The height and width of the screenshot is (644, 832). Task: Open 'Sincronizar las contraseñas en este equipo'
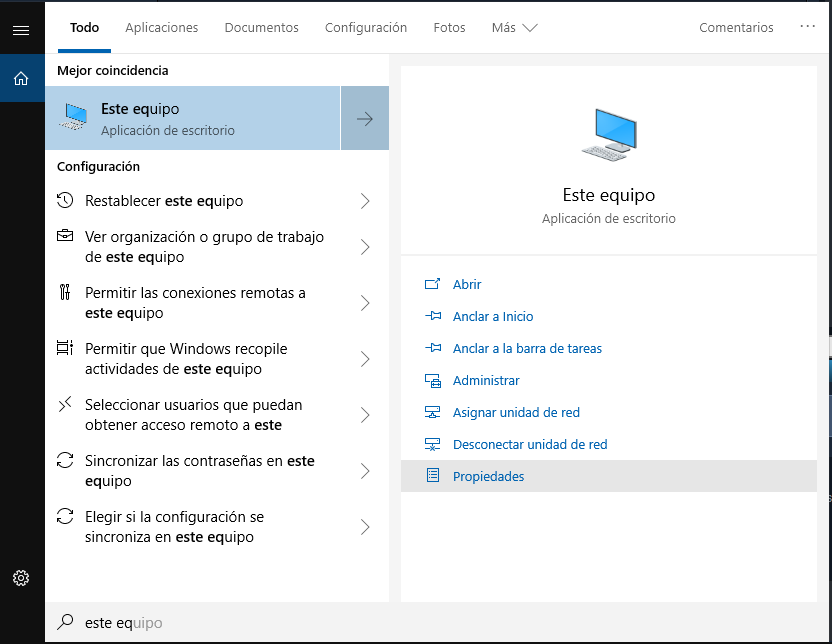pos(217,471)
